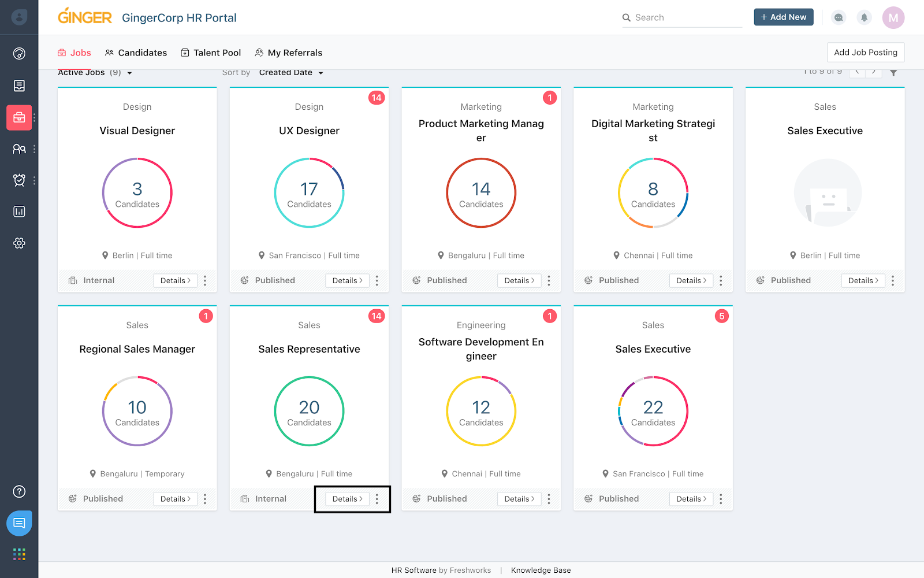Click the Sales Representative candidates progress ring
Screen dimensions: 924x578
(309, 412)
